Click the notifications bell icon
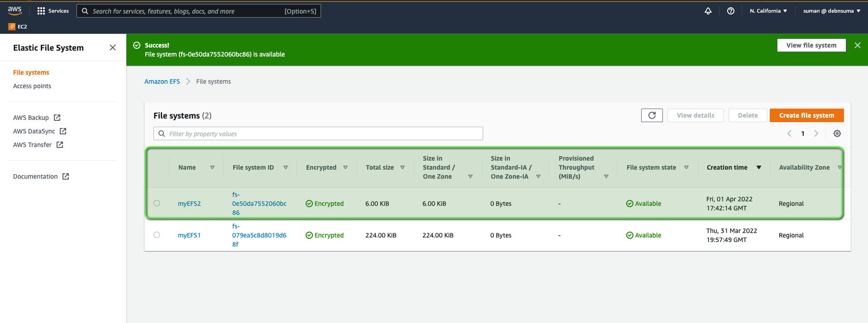This screenshot has height=323, width=868. point(708,11)
